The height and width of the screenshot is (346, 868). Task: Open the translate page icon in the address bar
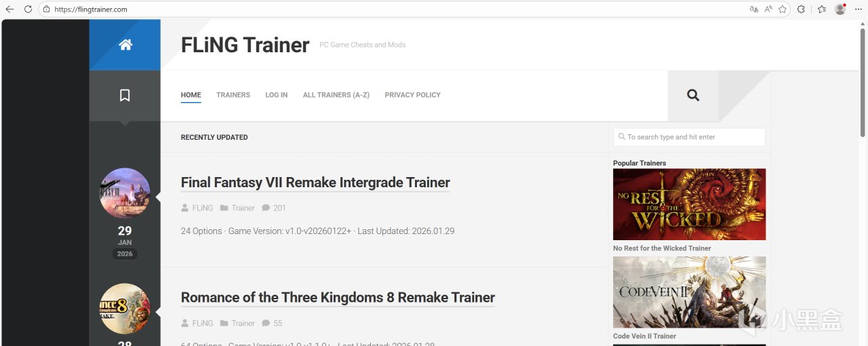click(753, 9)
